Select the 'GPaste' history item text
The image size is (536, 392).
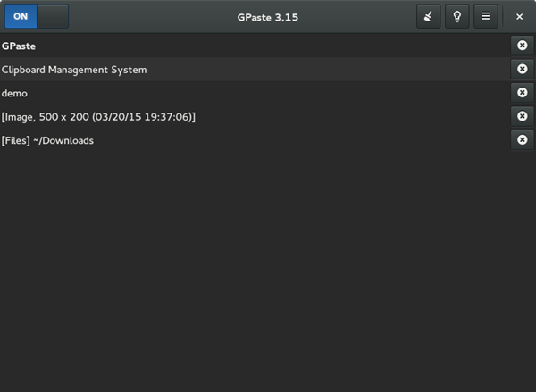click(x=19, y=46)
